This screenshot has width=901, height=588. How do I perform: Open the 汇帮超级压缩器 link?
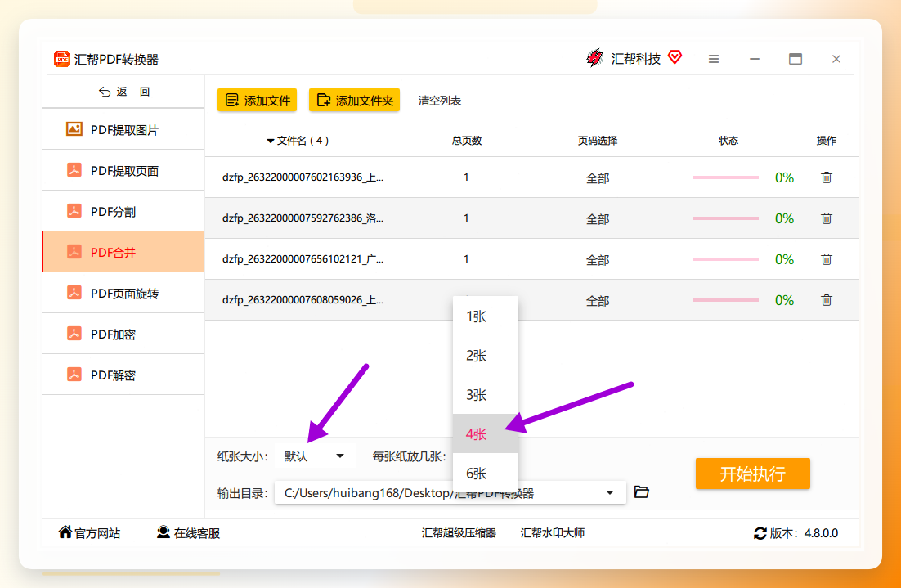tap(459, 533)
